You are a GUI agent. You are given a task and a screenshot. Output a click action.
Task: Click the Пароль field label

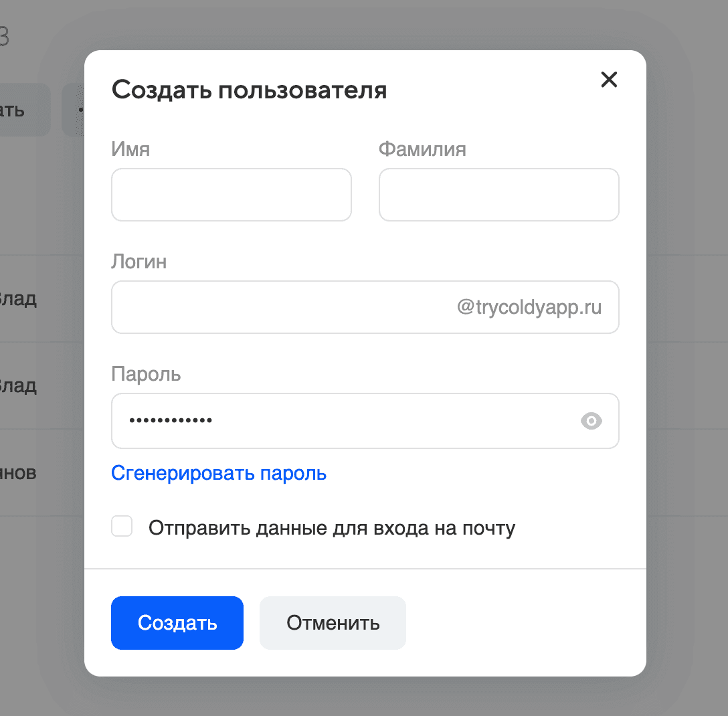(146, 374)
